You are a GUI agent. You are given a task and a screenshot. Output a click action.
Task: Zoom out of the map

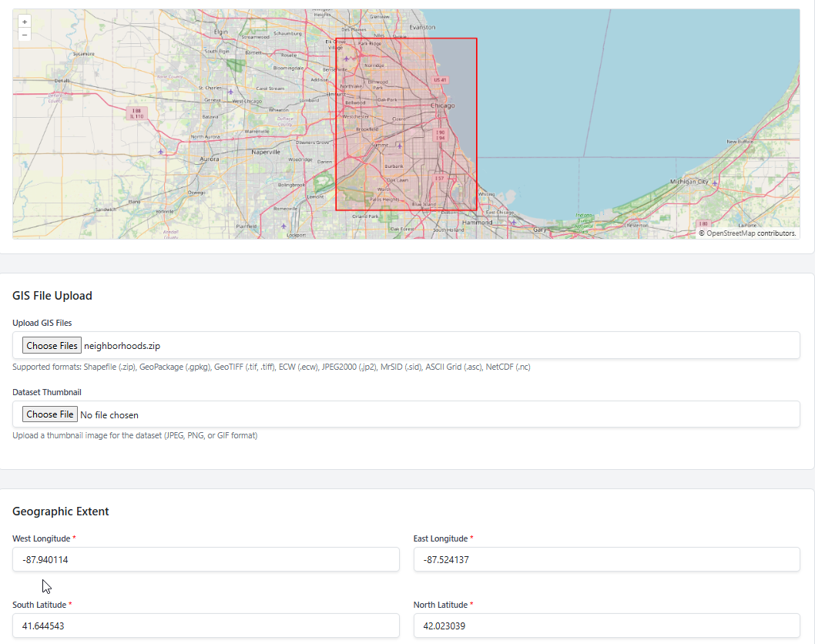25,35
